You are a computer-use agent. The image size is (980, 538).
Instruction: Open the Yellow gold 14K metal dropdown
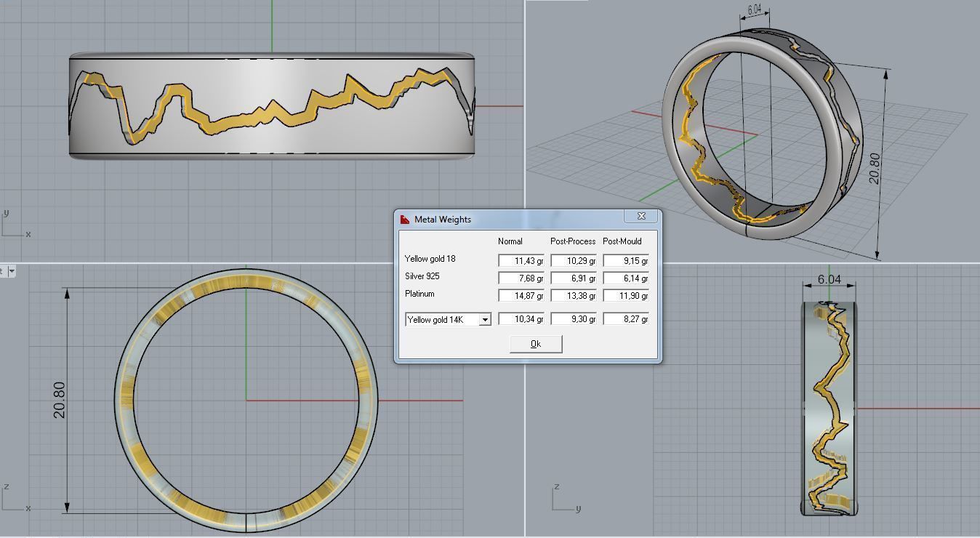click(x=484, y=320)
